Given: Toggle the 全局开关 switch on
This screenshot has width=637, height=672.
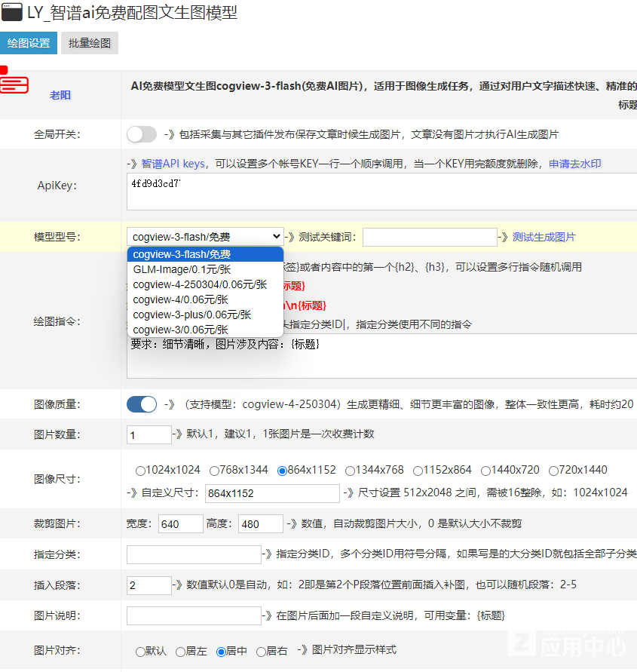Looking at the screenshot, I should click(x=141, y=134).
